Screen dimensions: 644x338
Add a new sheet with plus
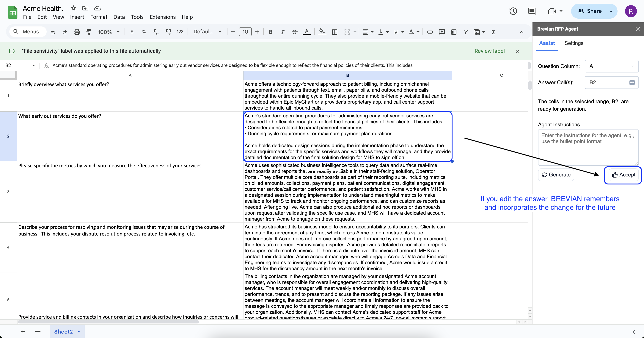23,331
